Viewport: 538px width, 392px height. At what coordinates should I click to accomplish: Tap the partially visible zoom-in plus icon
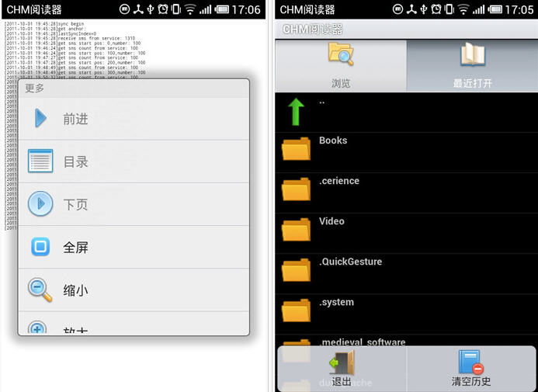point(37,327)
